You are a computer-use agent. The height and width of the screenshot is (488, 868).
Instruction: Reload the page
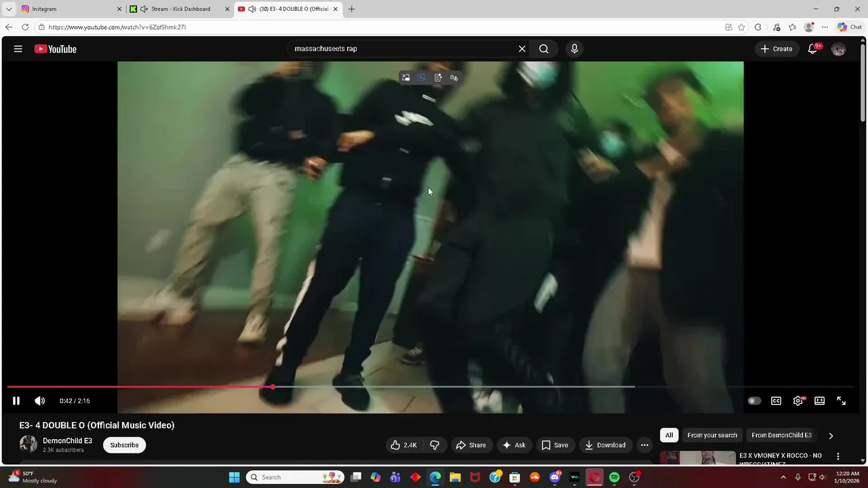tap(25, 27)
